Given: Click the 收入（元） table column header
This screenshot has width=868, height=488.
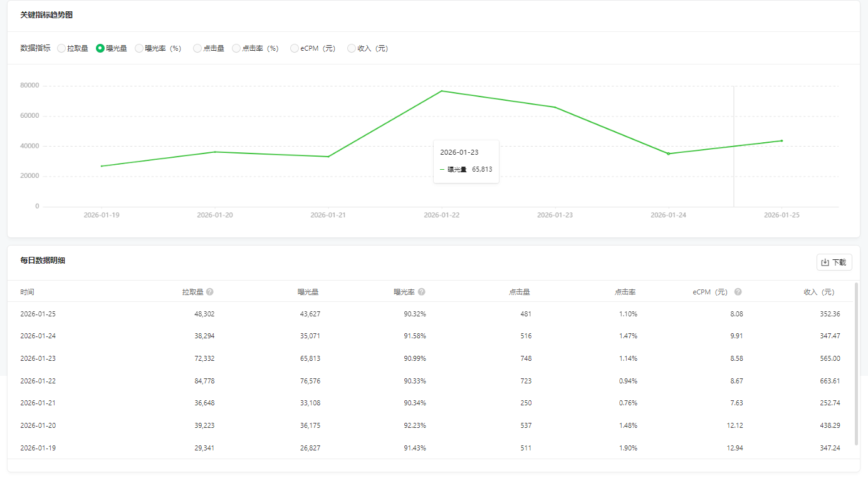Looking at the screenshot, I should (819, 292).
